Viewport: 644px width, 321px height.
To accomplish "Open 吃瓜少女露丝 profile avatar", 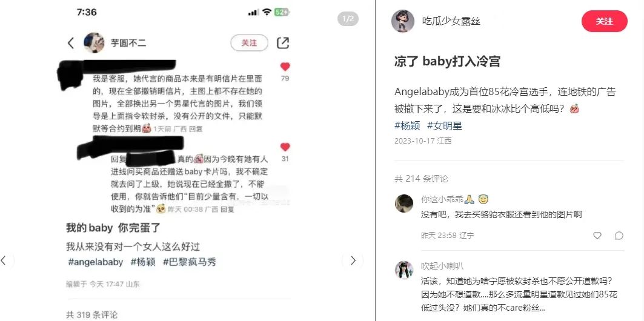I will point(402,21).
